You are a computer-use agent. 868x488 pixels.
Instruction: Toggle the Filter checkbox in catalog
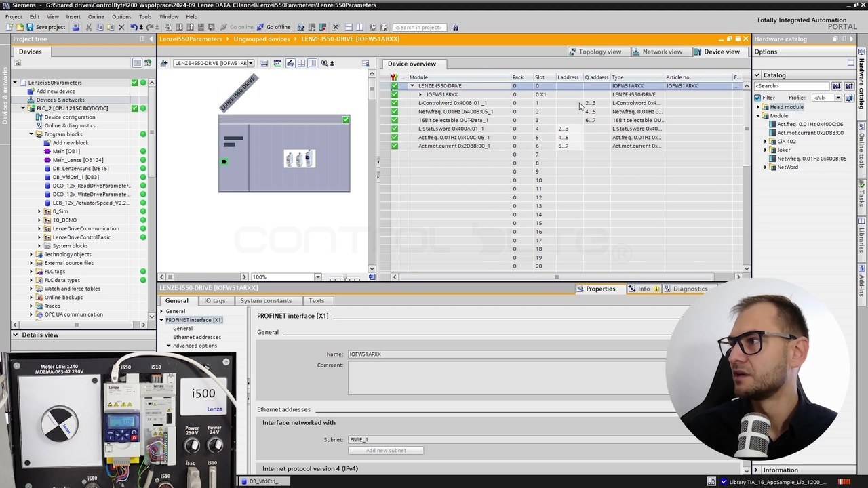click(757, 98)
